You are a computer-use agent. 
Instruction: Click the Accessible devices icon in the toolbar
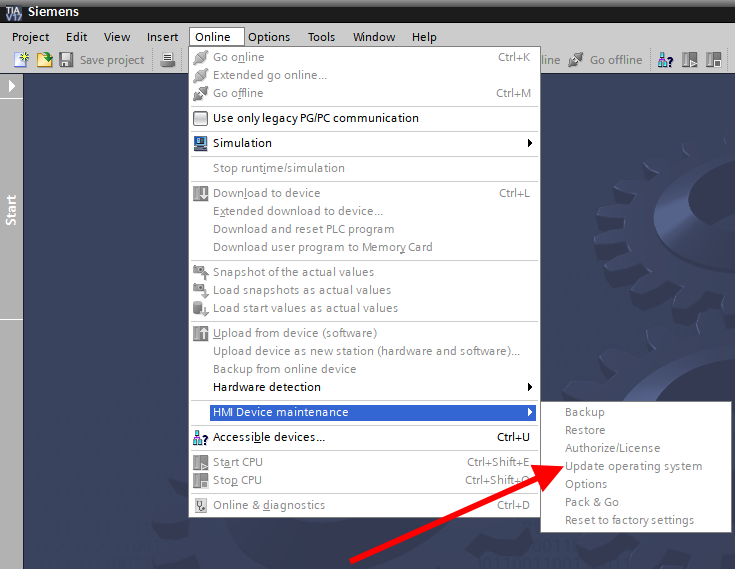pyautogui.click(x=665, y=60)
